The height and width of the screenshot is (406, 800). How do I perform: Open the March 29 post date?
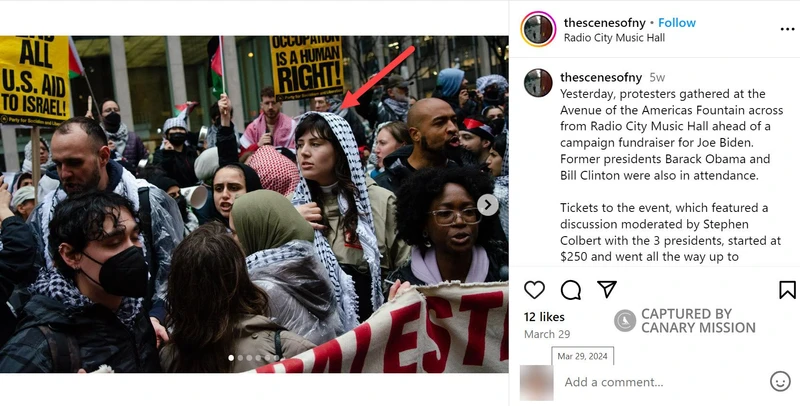point(547,334)
